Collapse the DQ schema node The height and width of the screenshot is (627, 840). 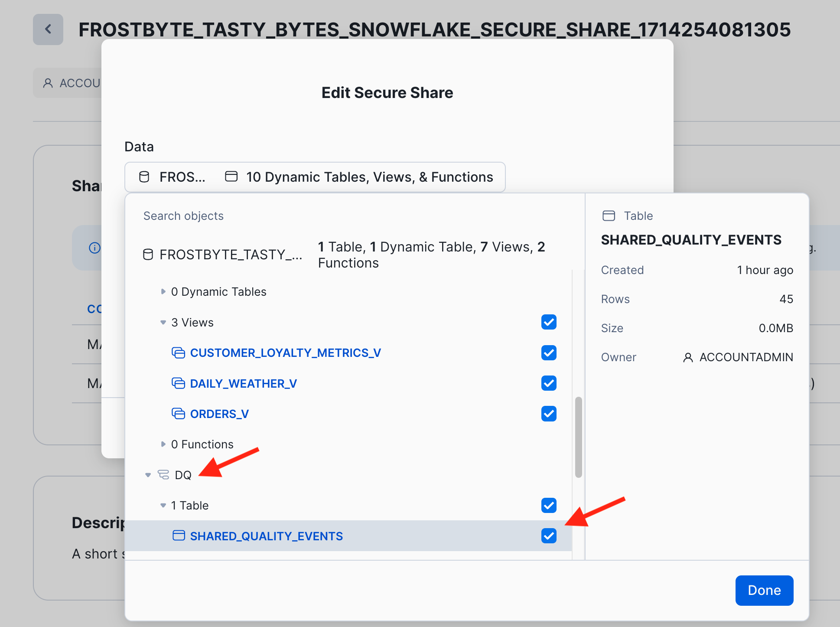click(x=148, y=475)
